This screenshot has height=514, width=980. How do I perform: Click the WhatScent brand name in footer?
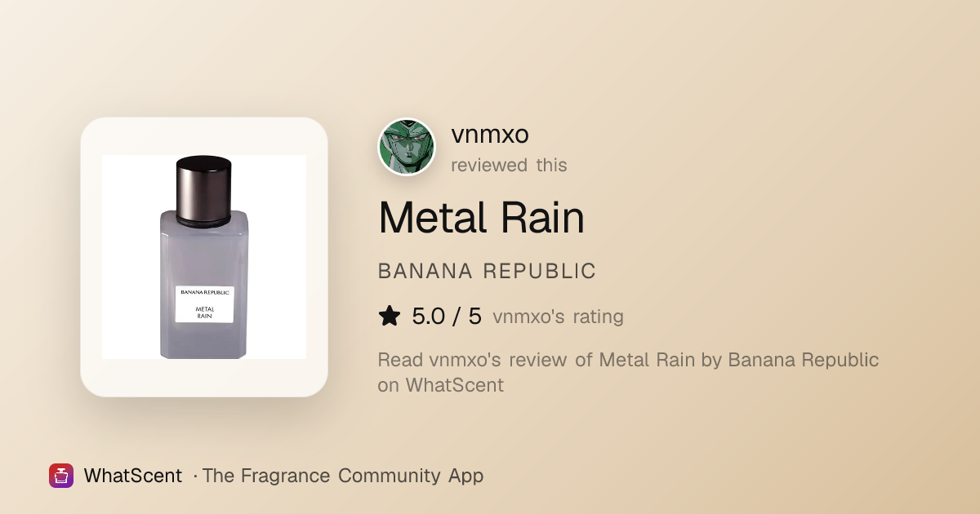point(132,476)
